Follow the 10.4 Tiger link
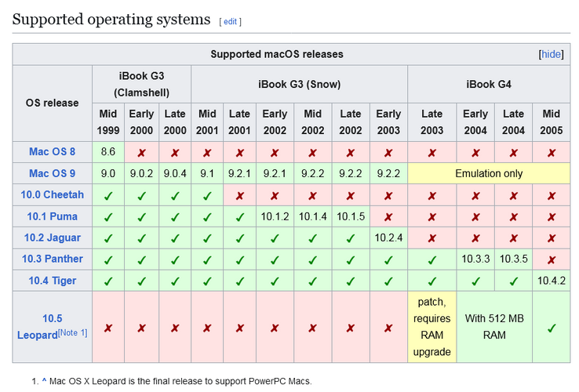The image size is (579, 392). pyautogui.click(x=52, y=281)
